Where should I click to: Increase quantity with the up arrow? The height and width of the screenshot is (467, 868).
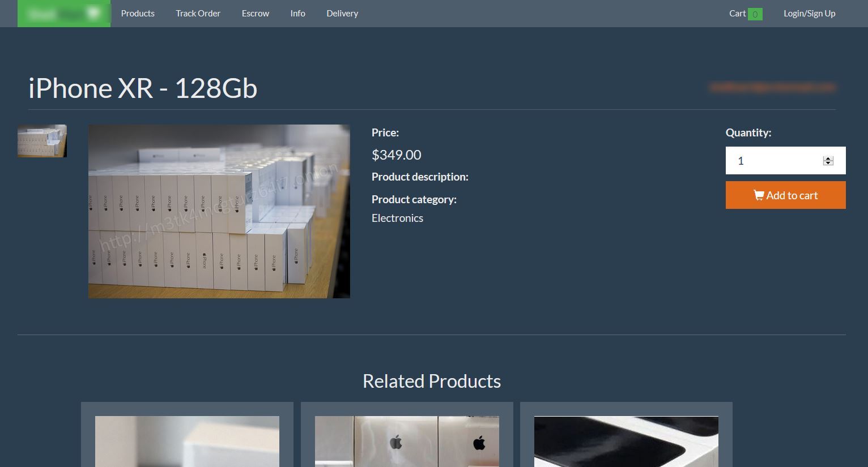(x=828, y=158)
